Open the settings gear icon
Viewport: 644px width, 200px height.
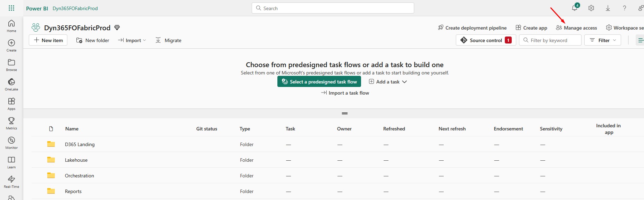(x=591, y=8)
